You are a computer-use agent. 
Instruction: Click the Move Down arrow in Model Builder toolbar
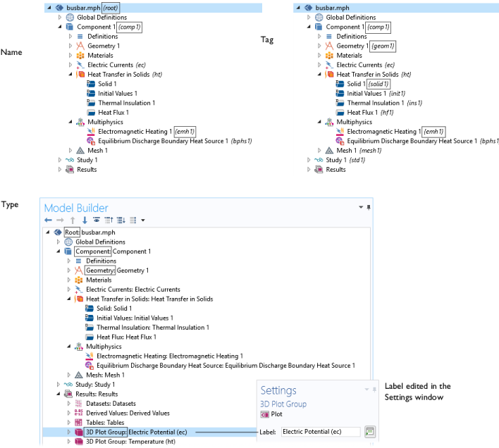(x=85, y=220)
